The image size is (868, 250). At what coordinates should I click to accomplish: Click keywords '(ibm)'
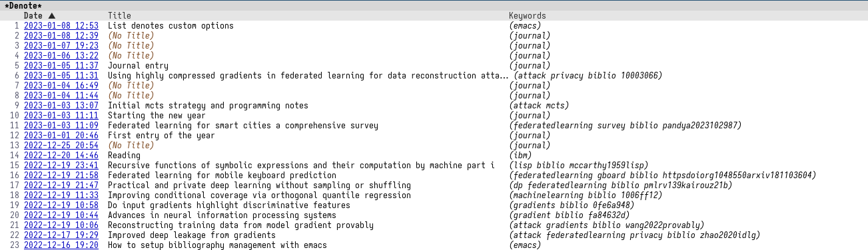click(x=520, y=155)
